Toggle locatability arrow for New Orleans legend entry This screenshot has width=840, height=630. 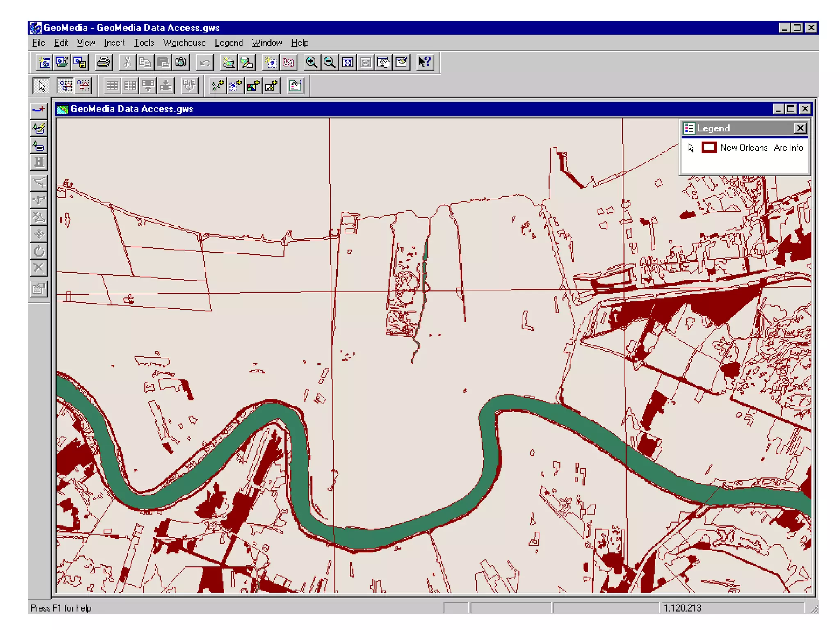(691, 148)
